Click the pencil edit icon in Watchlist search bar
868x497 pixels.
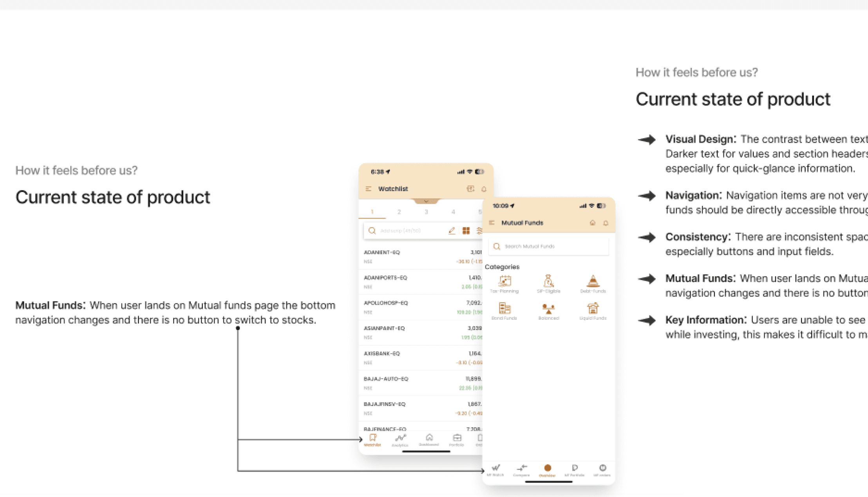coord(452,231)
